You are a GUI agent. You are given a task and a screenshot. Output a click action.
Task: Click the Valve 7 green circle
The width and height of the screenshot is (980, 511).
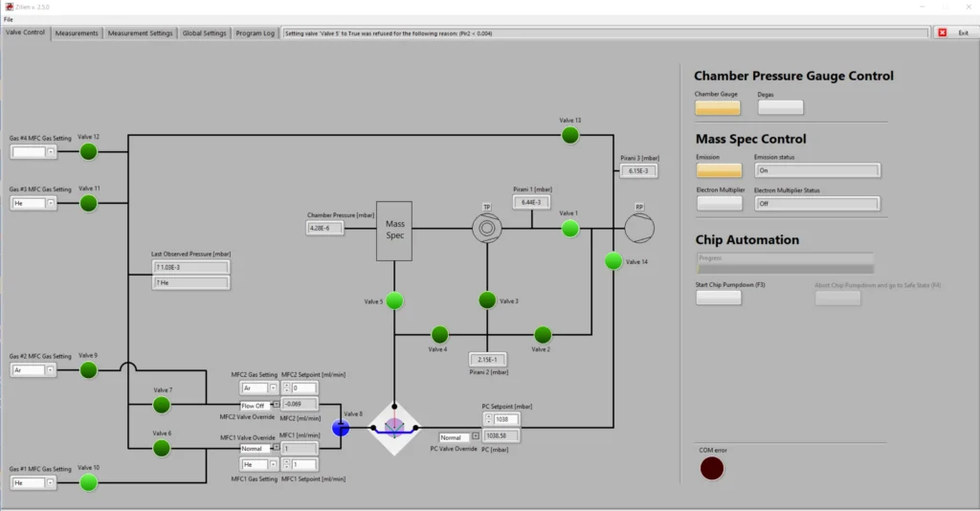point(161,405)
